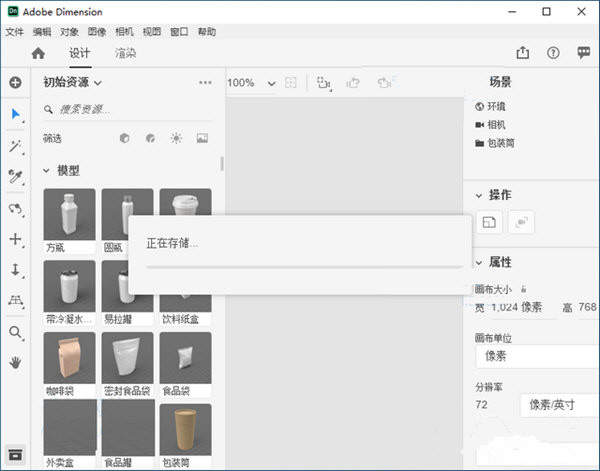This screenshot has width=600, height=471.
Task: Open the 文件 menu
Action: 14,31
